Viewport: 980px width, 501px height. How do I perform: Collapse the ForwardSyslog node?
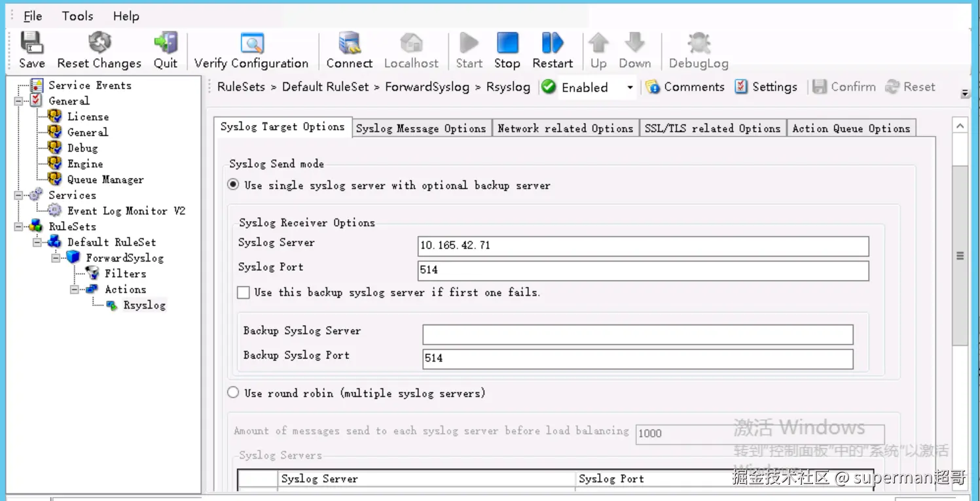click(x=56, y=258)
